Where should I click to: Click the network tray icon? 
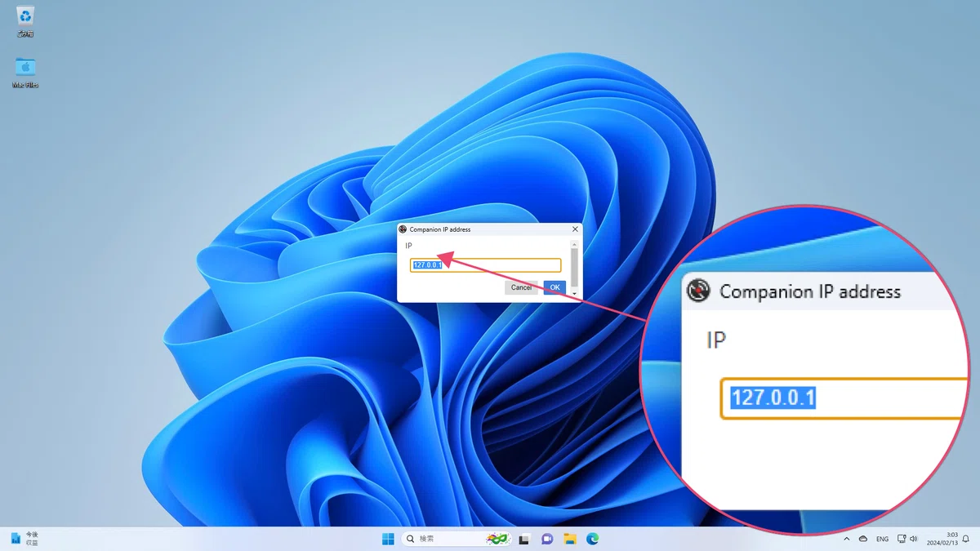click(902, 539)
